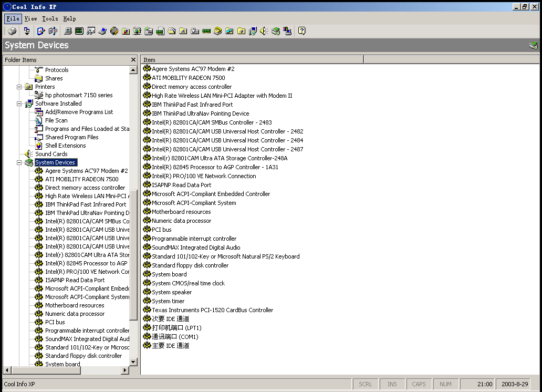Select IBM ThinkPad Fast Infrared Port in Item list

pos(192,105)
